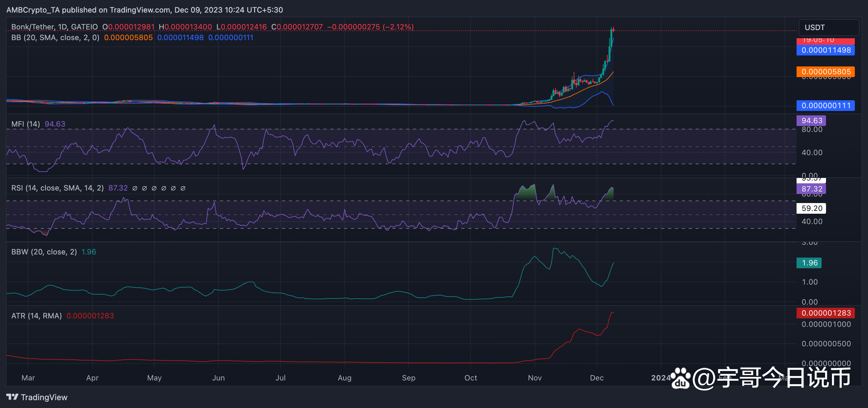Click the orange 0.000005805 price label
The height and width of the screenshot is (408, 868).
[x=826, y=72]
